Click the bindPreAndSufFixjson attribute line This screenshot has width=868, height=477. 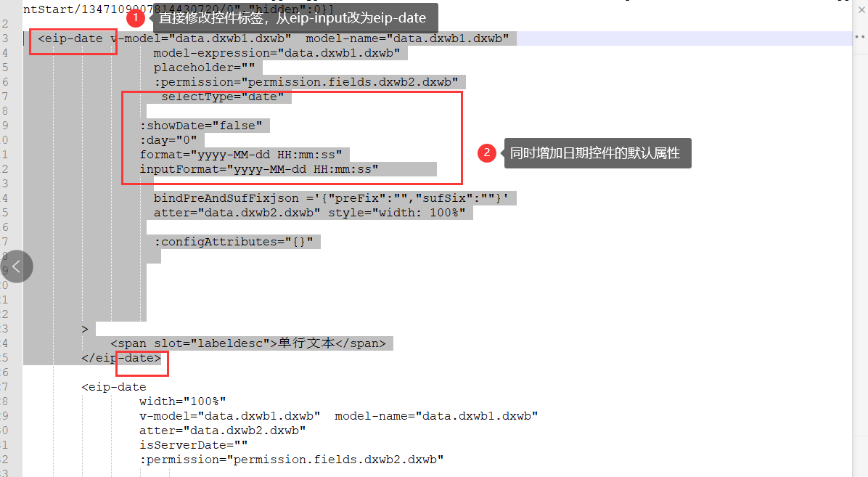331,198
